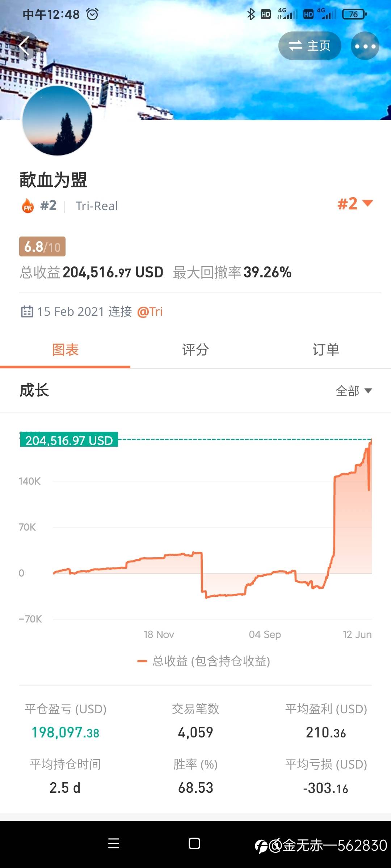This screenshot has width=391, height=868.
Task: Expand the 全部 time range dropdown
Action: point(354,391)
